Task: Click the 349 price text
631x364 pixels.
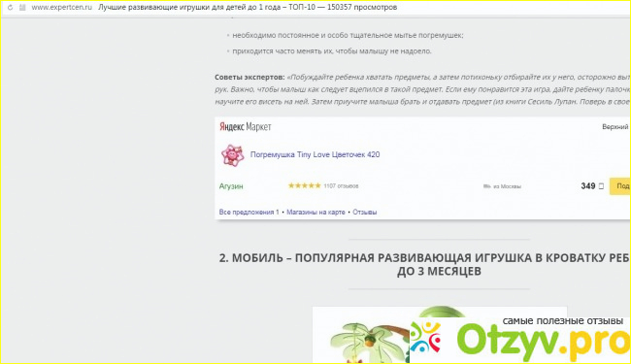Action: coord(588,185)
